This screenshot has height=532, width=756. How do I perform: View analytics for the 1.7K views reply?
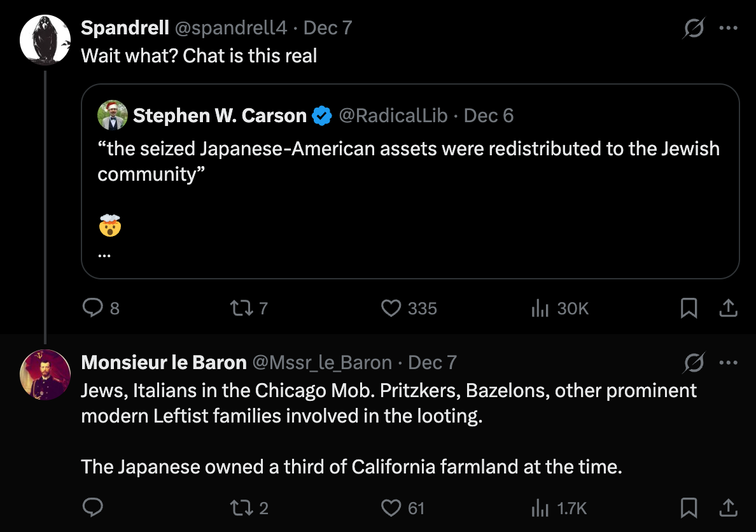click(540, 508)
